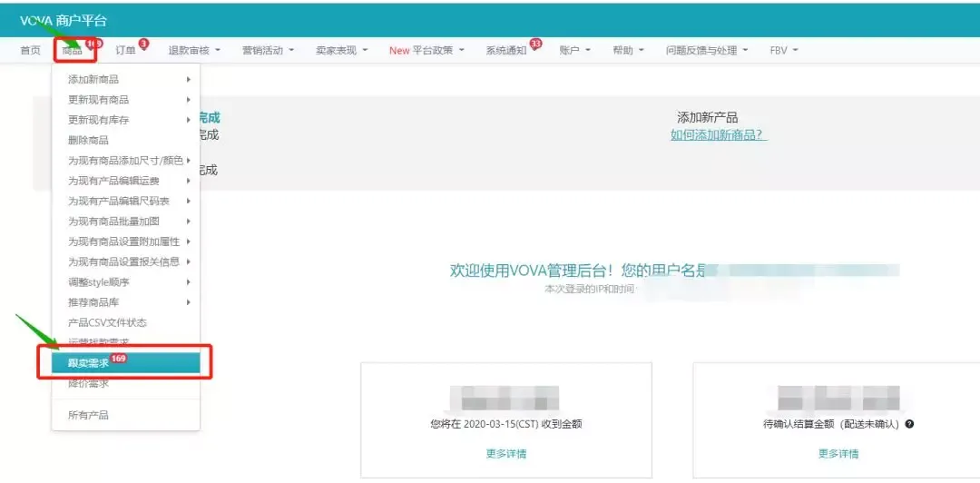
Task: Click the VOVA 商户平台 logo
Action: click(x=64, y=21)
